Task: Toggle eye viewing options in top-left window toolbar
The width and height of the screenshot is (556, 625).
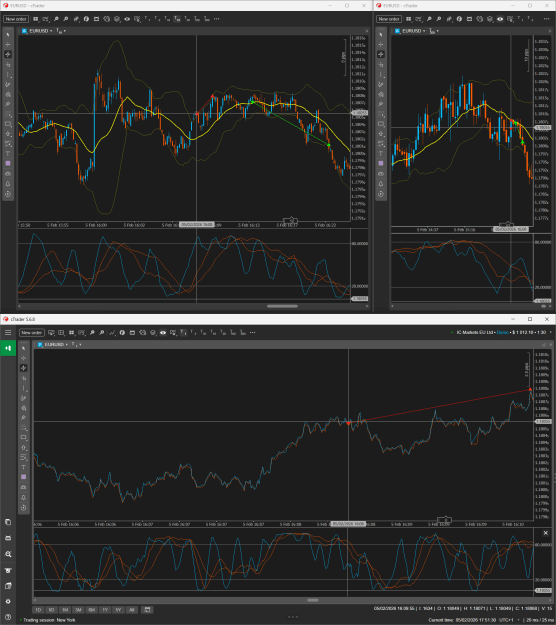Action: [x=127, y=19]
